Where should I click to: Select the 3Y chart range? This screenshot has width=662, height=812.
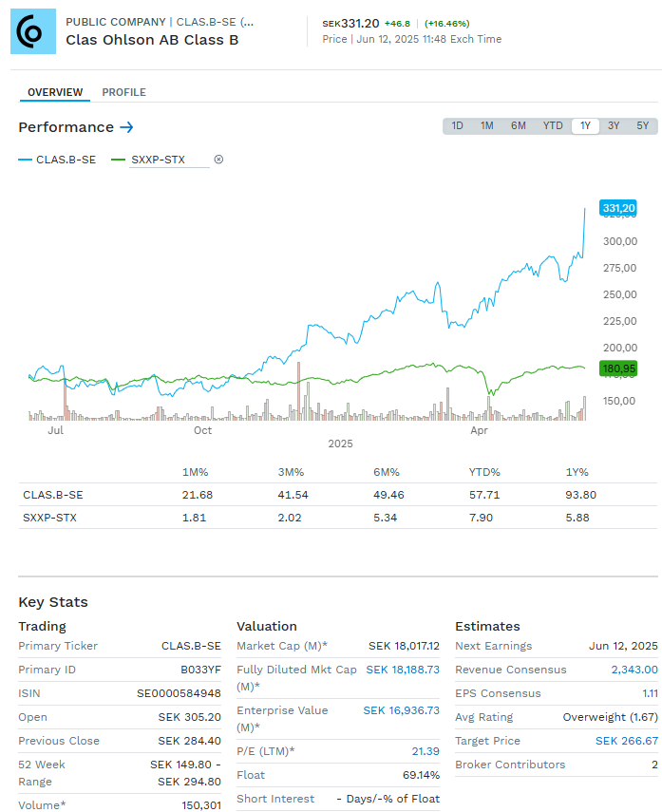point(614,126)
